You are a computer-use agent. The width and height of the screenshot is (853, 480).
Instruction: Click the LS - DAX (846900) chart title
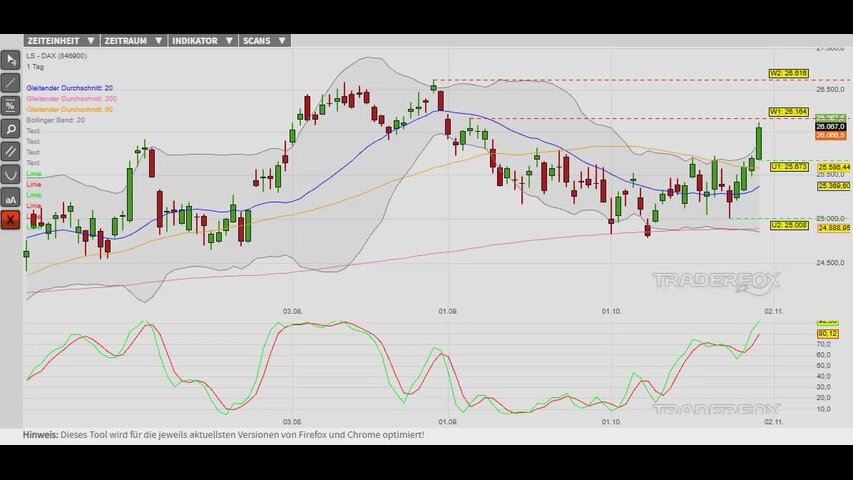(57, 56)
